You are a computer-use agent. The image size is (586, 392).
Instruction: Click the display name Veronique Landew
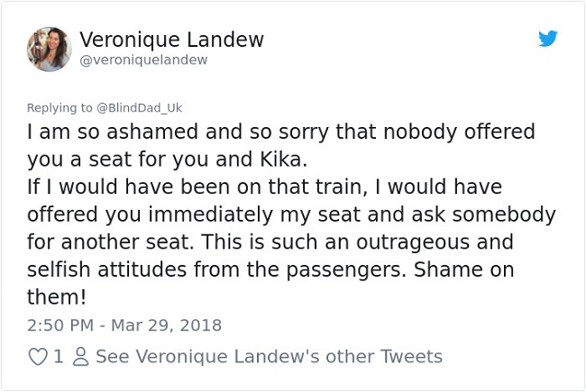tap(171, 40)
